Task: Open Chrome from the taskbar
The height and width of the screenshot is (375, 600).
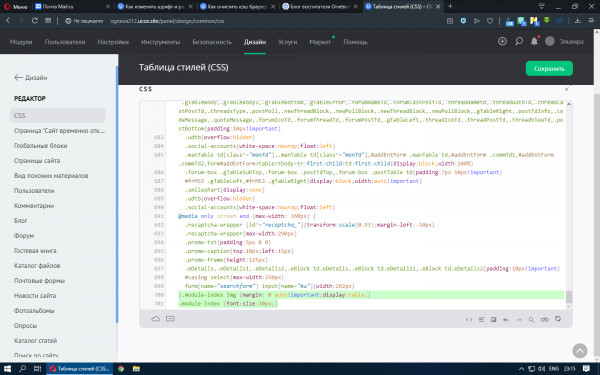Action: 121,368
